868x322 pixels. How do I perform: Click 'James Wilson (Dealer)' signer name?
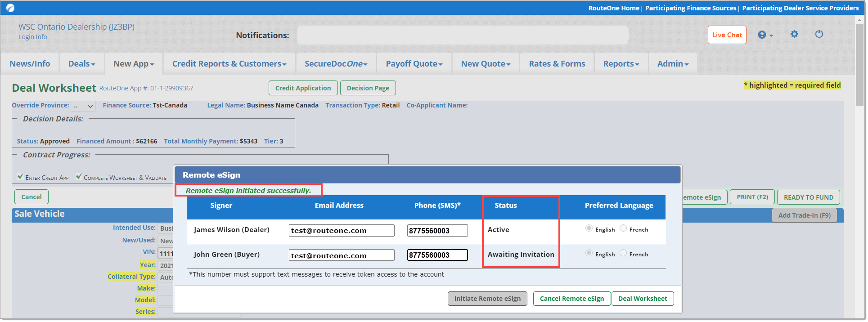(232, 230)
